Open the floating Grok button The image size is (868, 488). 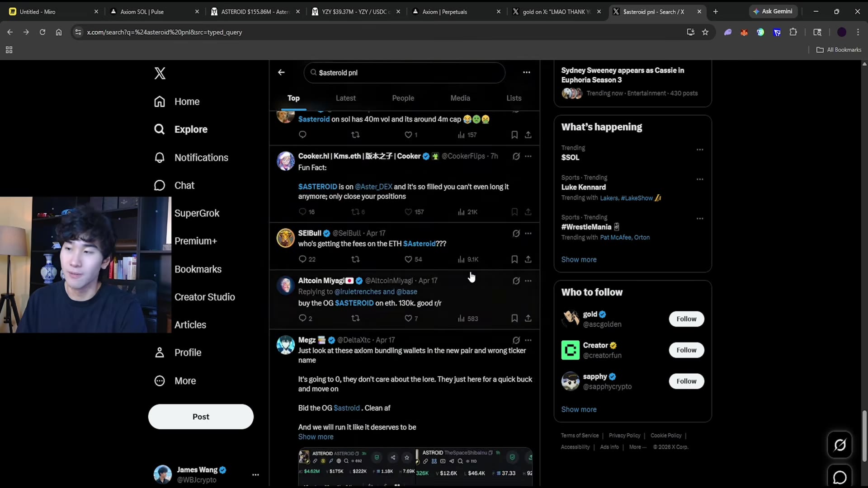coord(840,445)
